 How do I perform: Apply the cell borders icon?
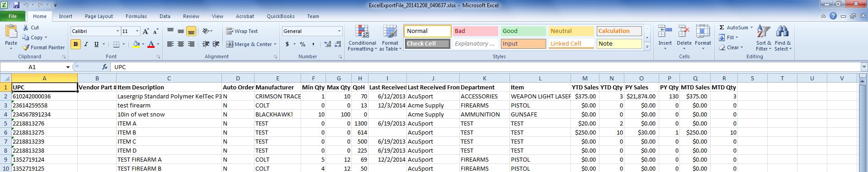[116, 44]
